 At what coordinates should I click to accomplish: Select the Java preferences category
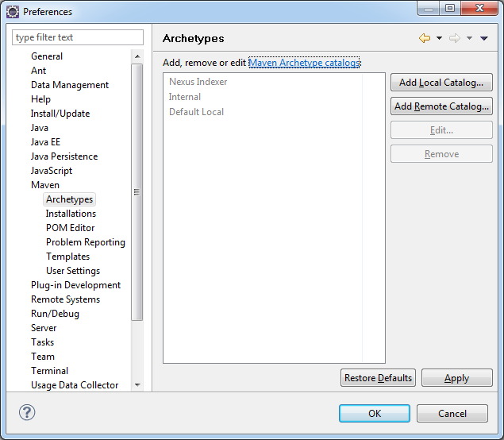coord(39,128)
